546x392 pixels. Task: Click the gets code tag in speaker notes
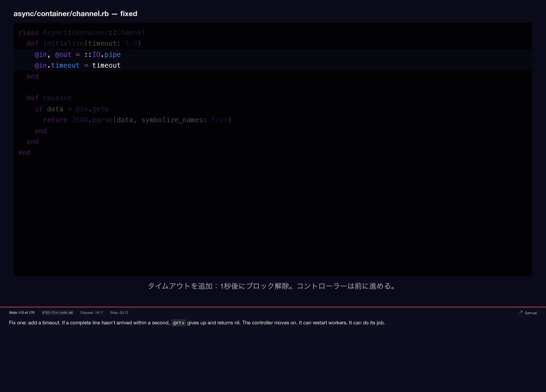pyautogui.click(x=178, y=323)
